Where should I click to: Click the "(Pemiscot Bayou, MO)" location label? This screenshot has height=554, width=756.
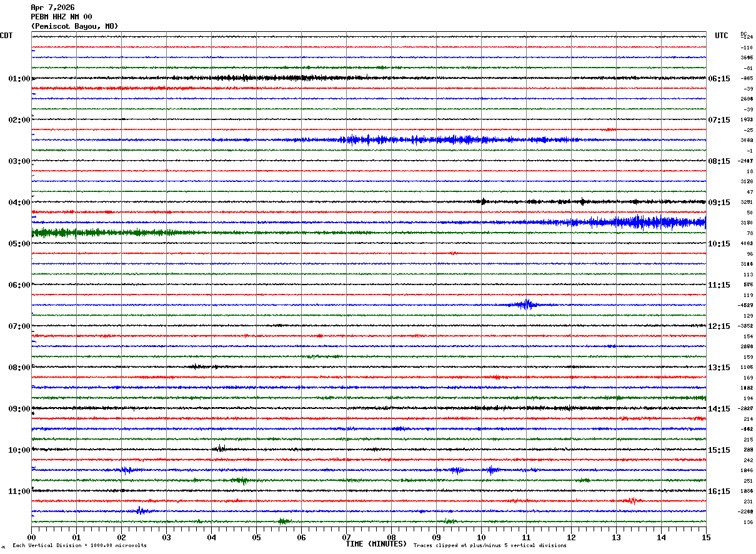pyautogui.click(x=74, y=26)
